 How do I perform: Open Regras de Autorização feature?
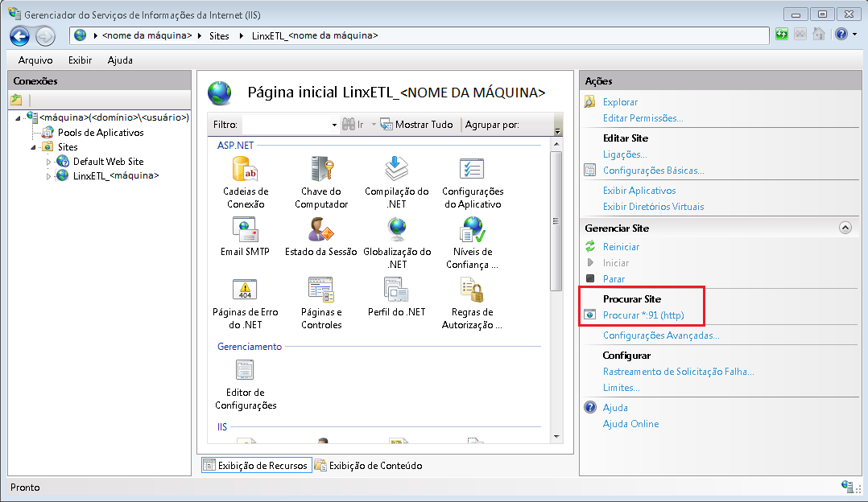pos(472,303)
